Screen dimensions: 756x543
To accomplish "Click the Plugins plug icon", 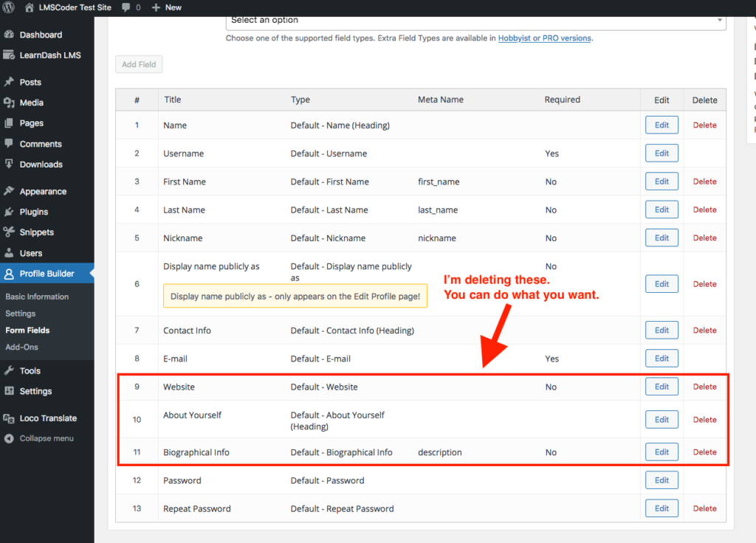I will (x=9, y=212).
